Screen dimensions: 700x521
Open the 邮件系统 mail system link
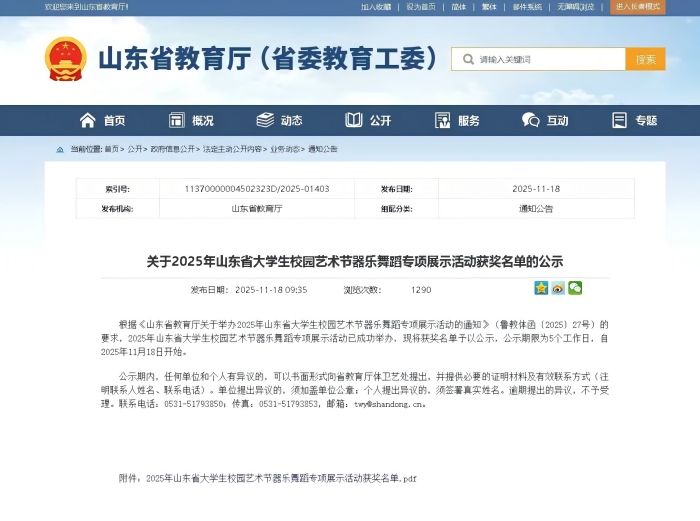(x=527, y=7)
